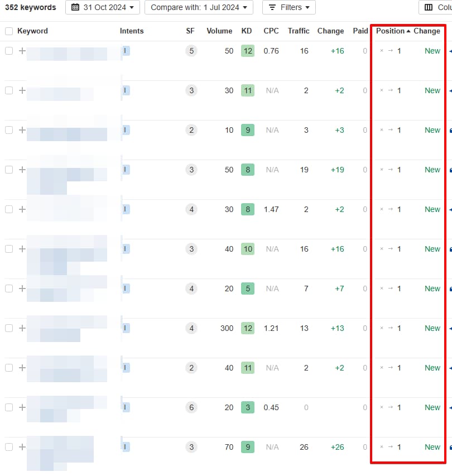Screen dimensions: 452x476
Task: Click the Position header to reverse sort order
Action: click(390, 31)
